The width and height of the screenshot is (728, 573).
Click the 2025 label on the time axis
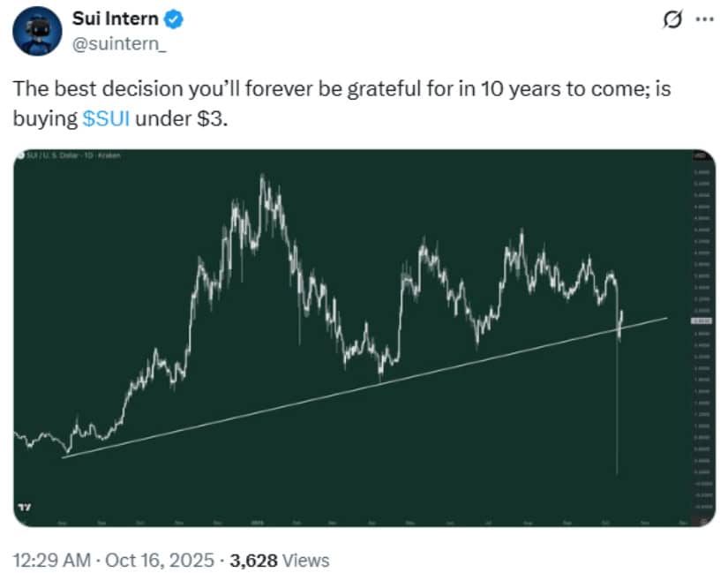click(252, 522)
